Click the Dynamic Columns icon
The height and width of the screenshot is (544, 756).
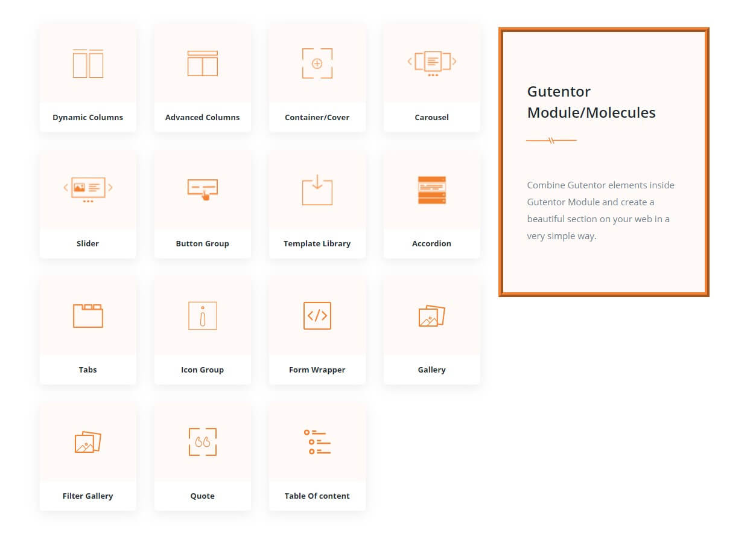pyautogui.click(x=88, y=63)
